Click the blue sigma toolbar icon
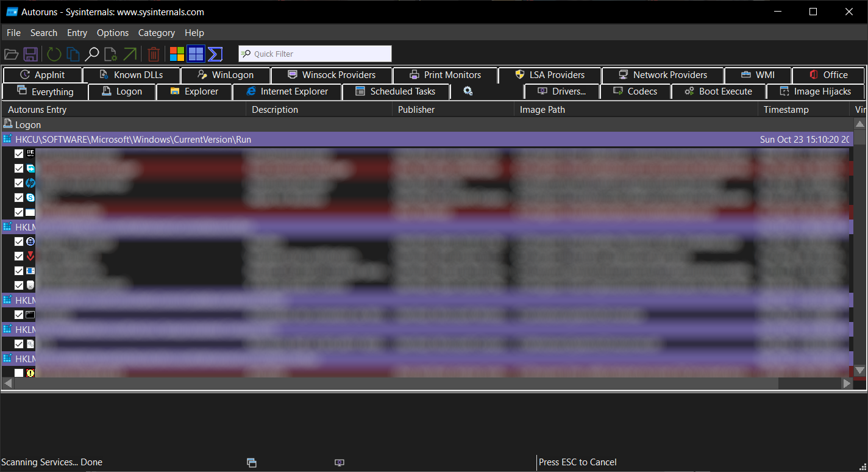This screenshot has height=472, width=868. (215, 54)
